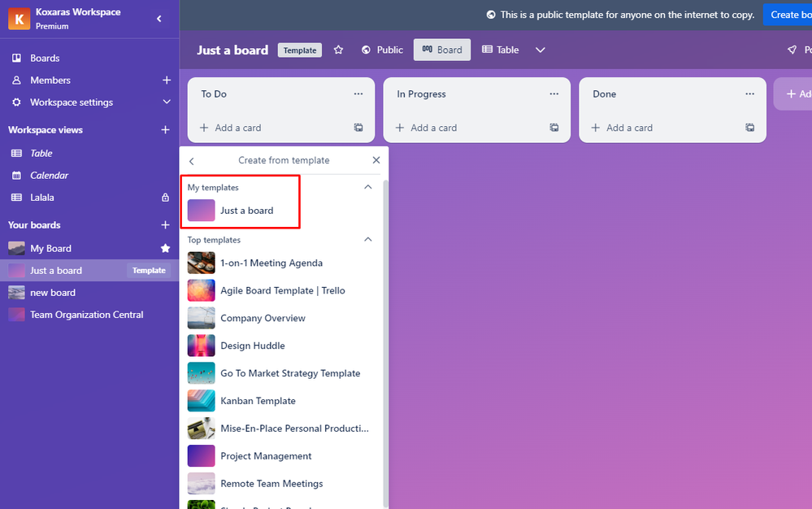Click the Koxaras Workspace orange K logo
Viewport: 812px width, 509px height.
(19, 19)
